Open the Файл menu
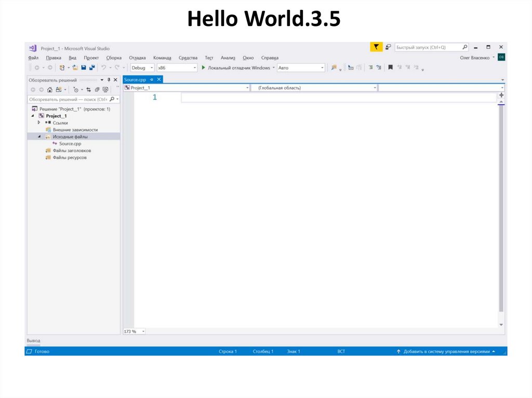Viewport: 532px width, 398px height. (x=33, y=58)
